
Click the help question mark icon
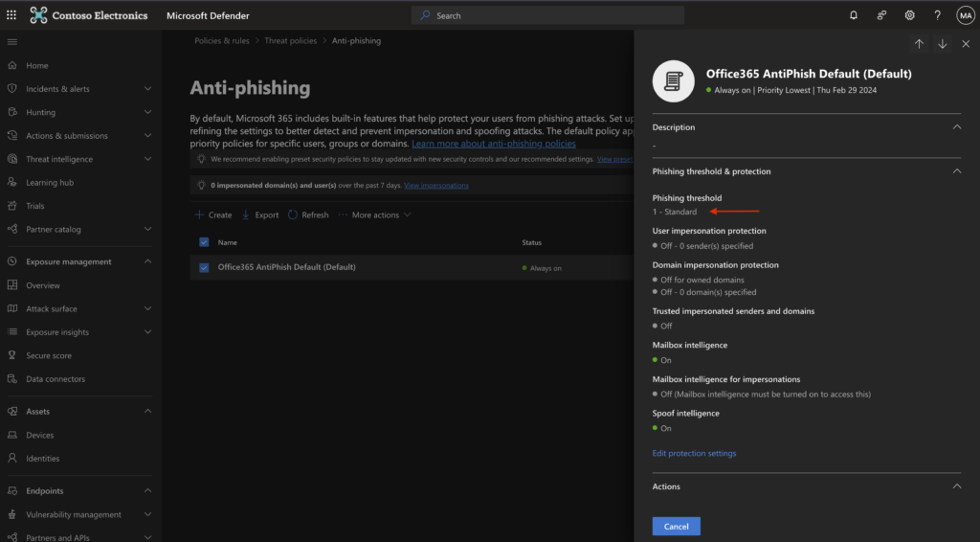click(x=937, y=15)
